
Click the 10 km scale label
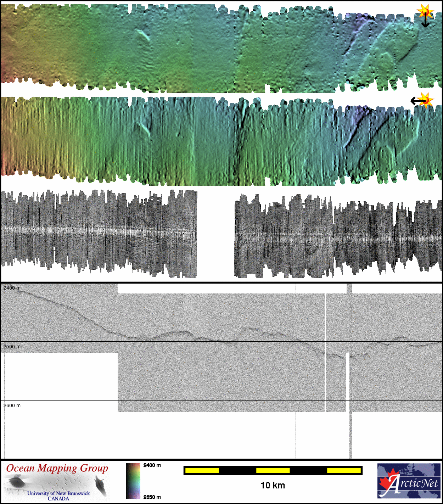273,486
